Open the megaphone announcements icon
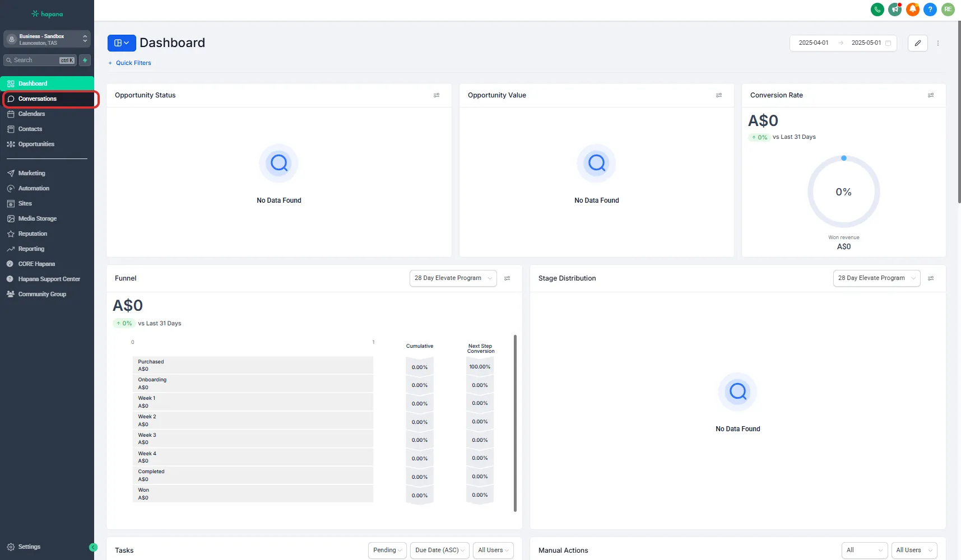 coord(895,10)
